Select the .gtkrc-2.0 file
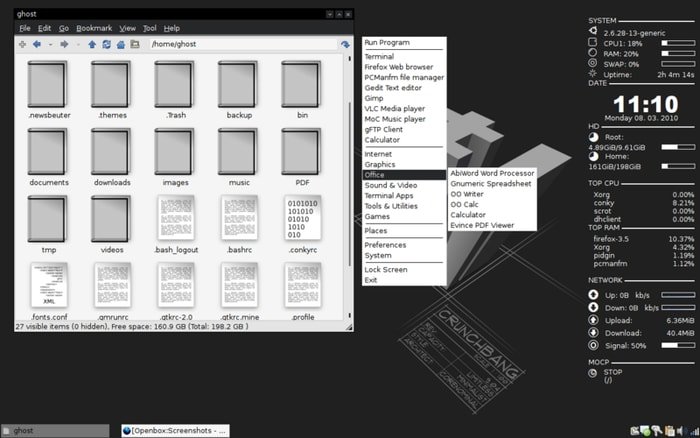The image size is (700, 438). 175,291
